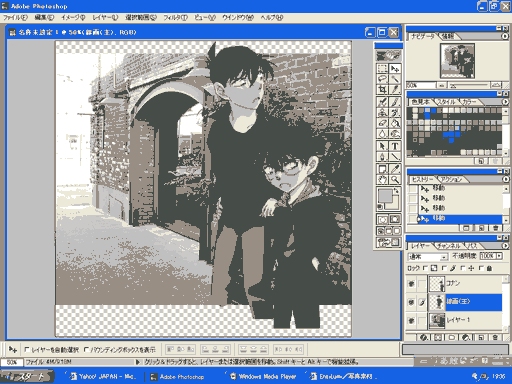Open the History palette flyout menu arrow
Viewport: 512px width, 384px height.
coord(505,179)
